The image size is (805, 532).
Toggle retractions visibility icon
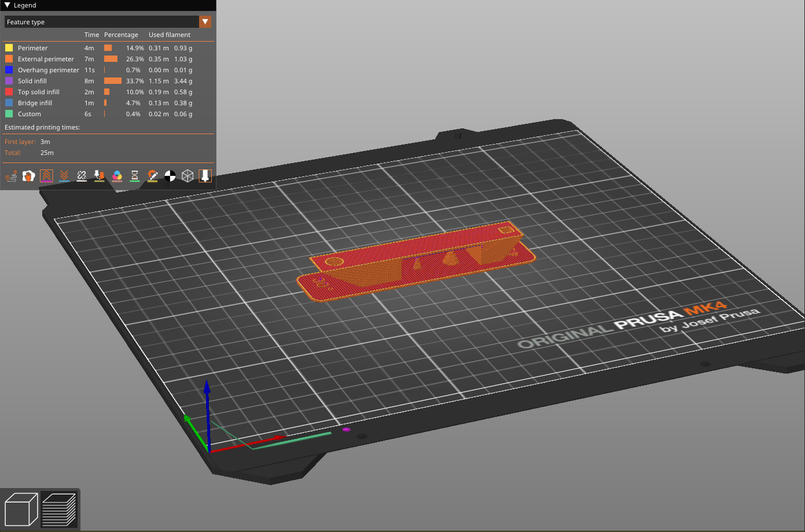46,176
